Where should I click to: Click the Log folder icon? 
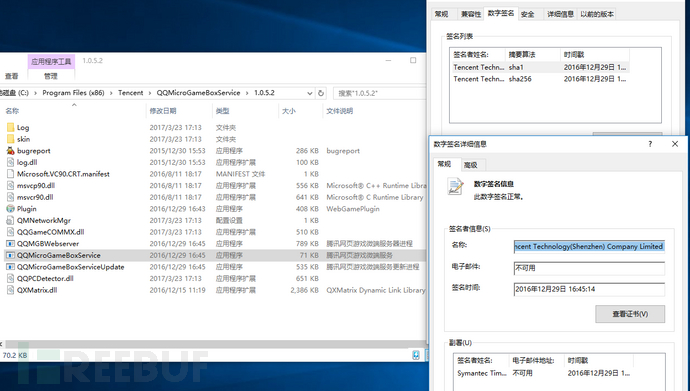click(x=11, y=128)
